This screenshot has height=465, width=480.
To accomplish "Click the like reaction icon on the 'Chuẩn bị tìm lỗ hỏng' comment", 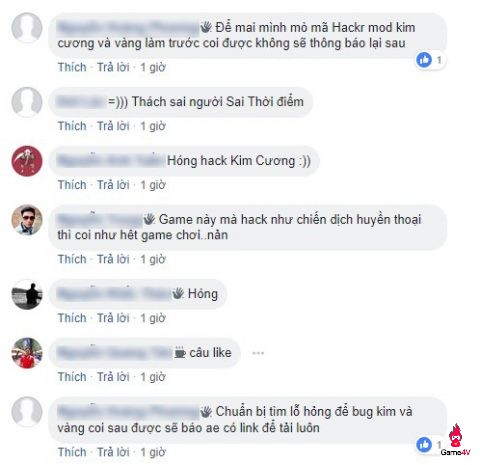I will 424,445.
